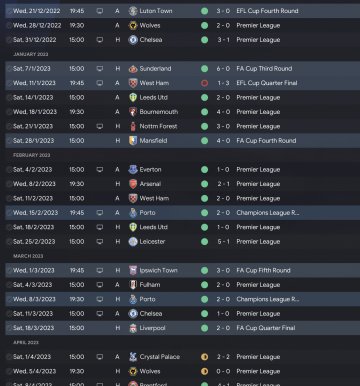The height and width of the screenshot is (386, 360).
Task: Open the Wolves team link on 28/12/2022
Action: pos(150,25)
